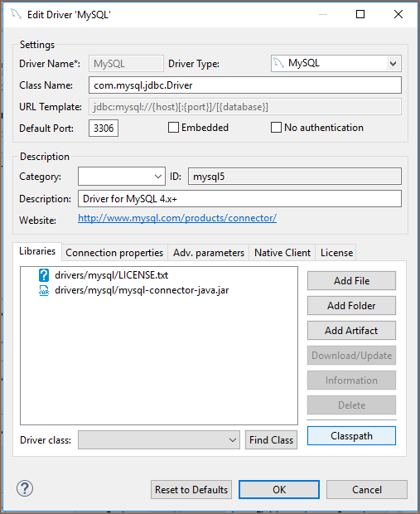Select the mysql-connector-java.jar icon
This screenshot has height=514, width=420.
coord(44,290)
